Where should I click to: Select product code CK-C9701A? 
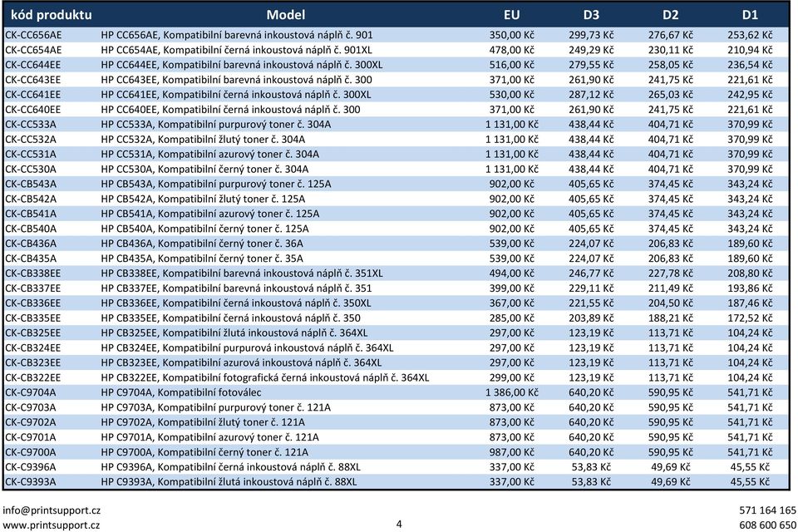coord(31,437)
